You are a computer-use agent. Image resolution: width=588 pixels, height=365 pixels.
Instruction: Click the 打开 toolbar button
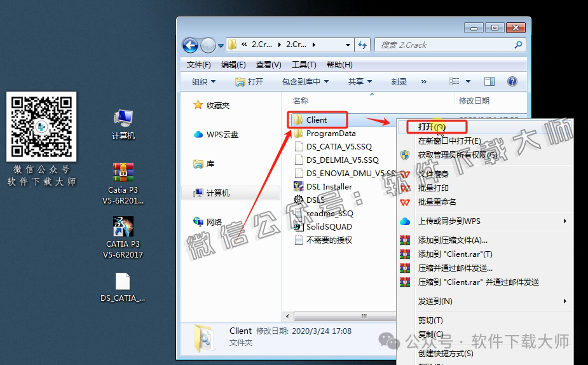point(249,82)
